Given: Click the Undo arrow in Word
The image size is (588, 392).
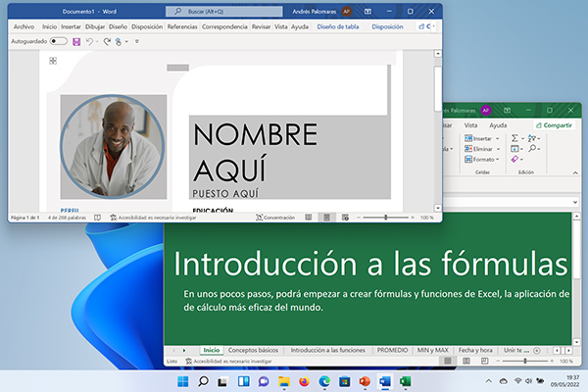Looking at the screenshot, I should click(x=89, y=41).
